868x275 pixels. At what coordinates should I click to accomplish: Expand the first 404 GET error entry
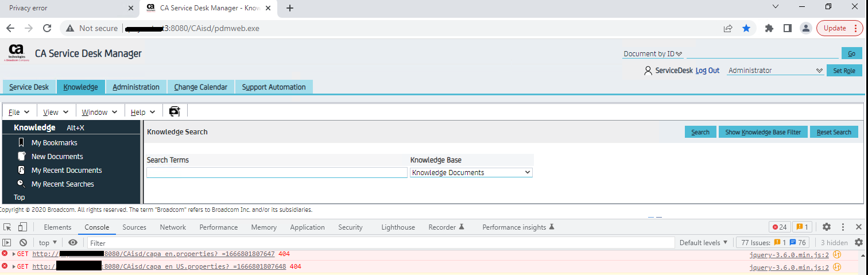point(14,254)
